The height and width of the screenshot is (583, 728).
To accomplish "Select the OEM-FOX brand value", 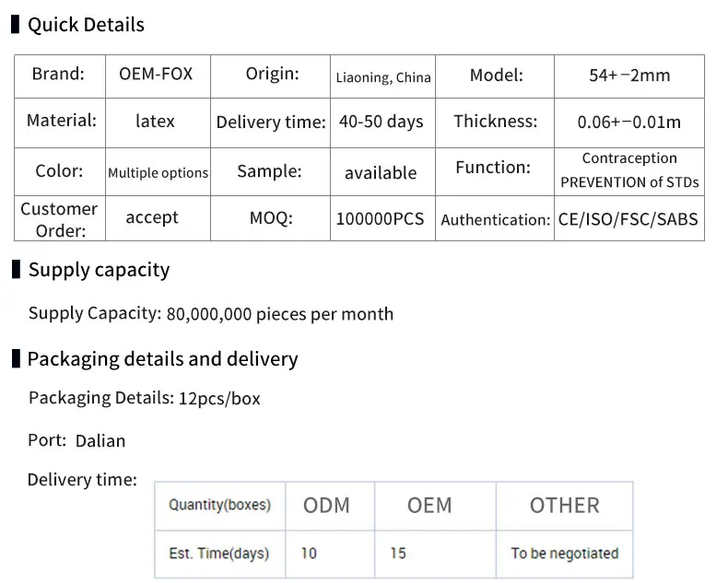I will [x=156, y=75].
